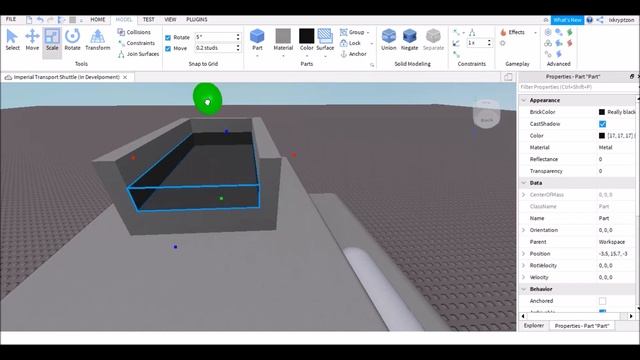The height and width of the screenshot is (360, 640).
Task: Edit the 0.2 studs move field
Action: pos(215,48)
